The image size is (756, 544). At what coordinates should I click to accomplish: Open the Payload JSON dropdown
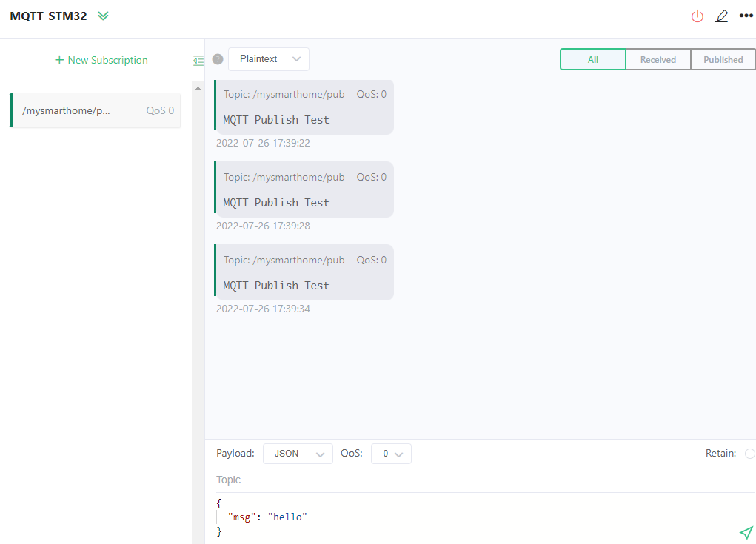[298, 454]
